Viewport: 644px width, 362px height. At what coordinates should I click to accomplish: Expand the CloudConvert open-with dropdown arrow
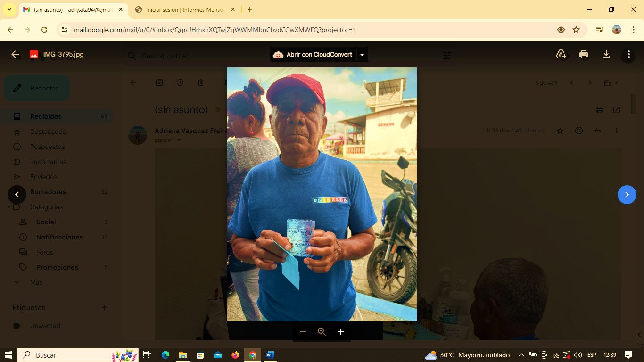362,55
